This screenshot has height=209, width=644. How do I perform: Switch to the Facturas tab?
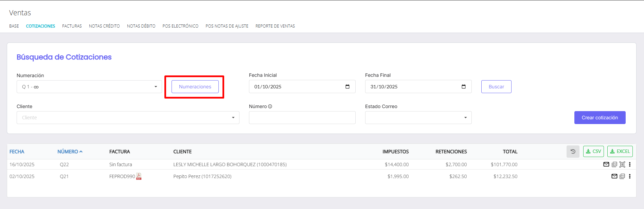(72, 26)
